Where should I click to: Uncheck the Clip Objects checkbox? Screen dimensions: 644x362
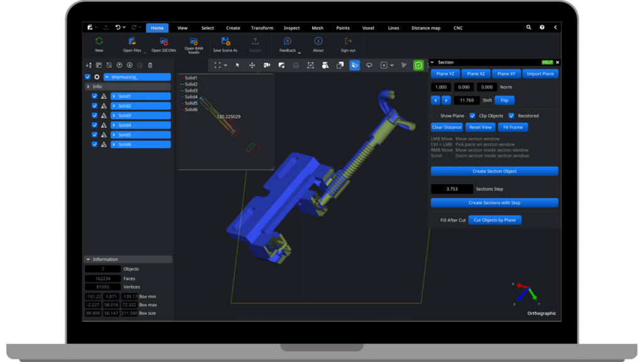(x=472, y=116)
